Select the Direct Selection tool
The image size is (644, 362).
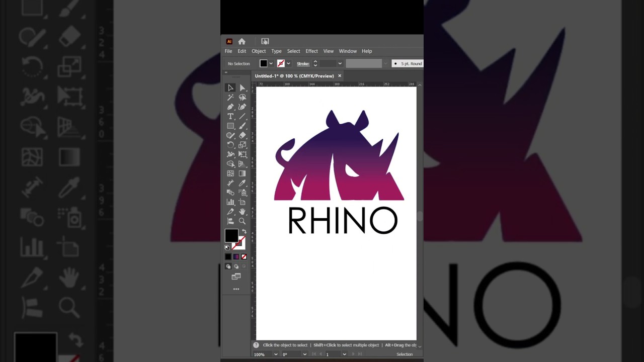pos(243,88)
